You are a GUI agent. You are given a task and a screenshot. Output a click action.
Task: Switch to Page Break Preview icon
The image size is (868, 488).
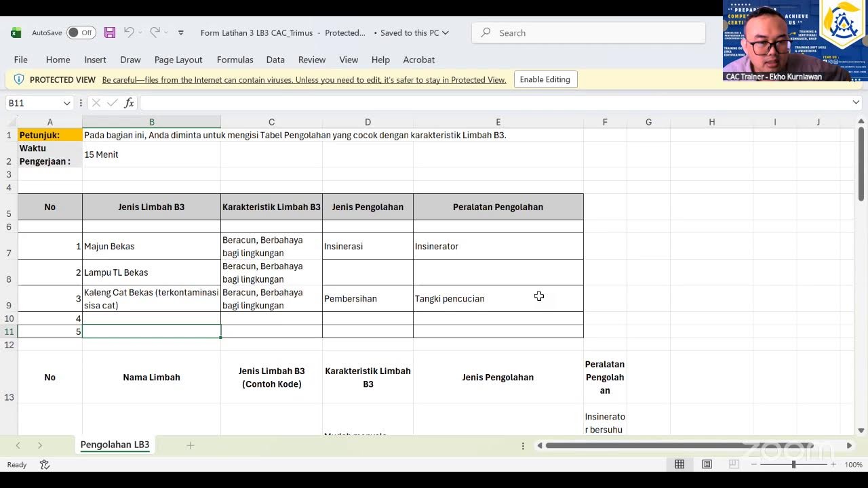pyautogui.click(x=734, y=464)
